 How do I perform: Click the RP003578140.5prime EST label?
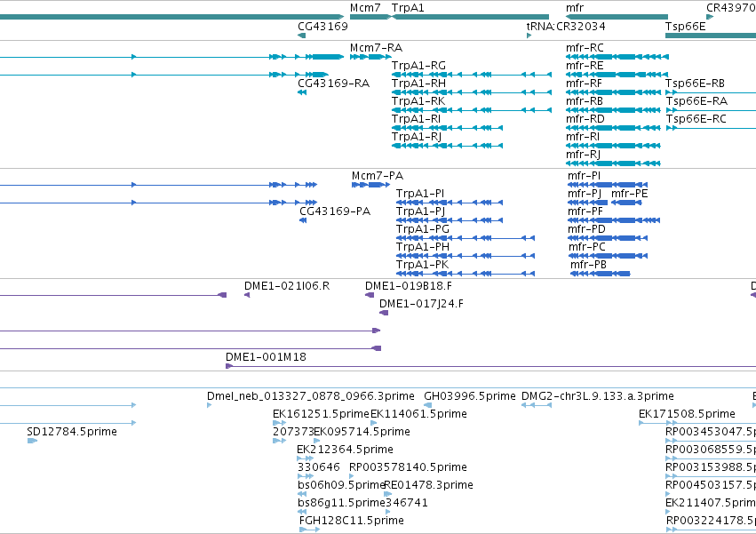(408, 468)
